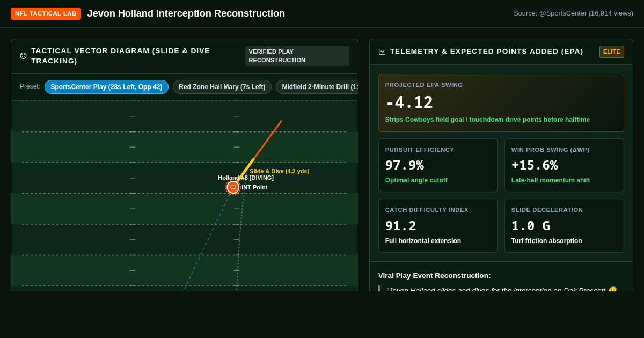Click the NFL Tactical Lab badge
This screenshot has height=338, width=644.
[x=46, y=13]
